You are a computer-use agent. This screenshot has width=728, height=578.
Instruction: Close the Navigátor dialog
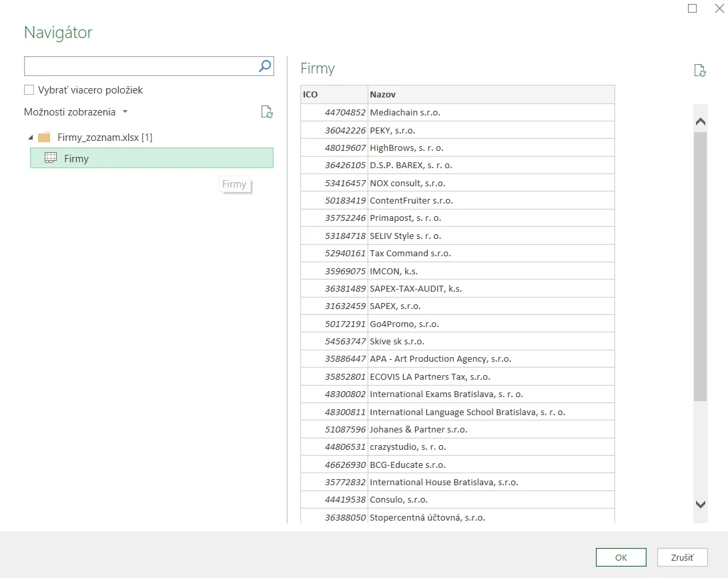(x=719, y=9)
